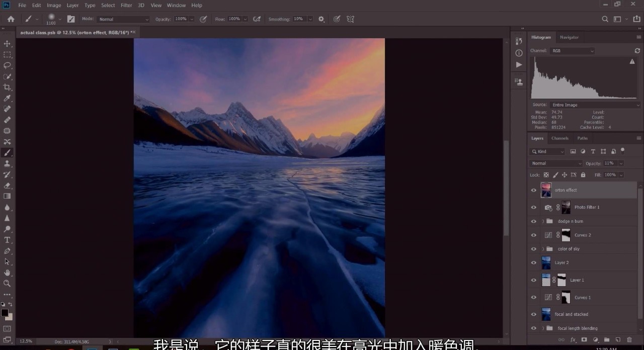Select the Layer 2 thumbnail

[x=546, y=262]
